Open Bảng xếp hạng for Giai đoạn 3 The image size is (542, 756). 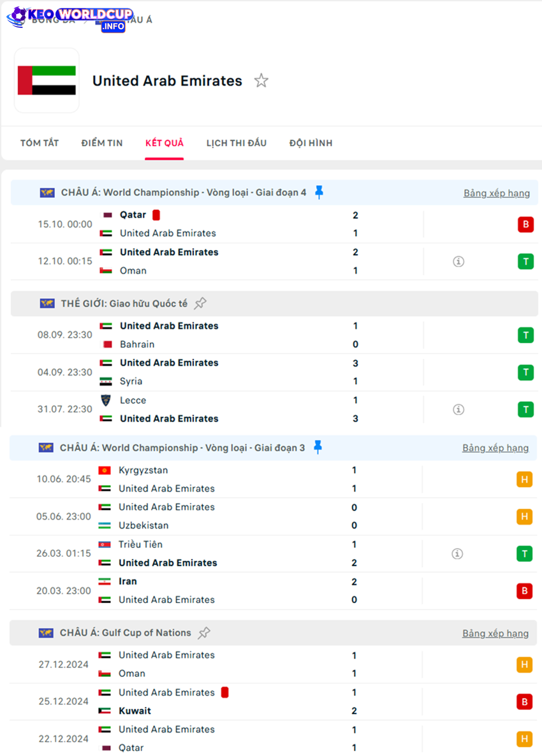click(x=495, y=448)
